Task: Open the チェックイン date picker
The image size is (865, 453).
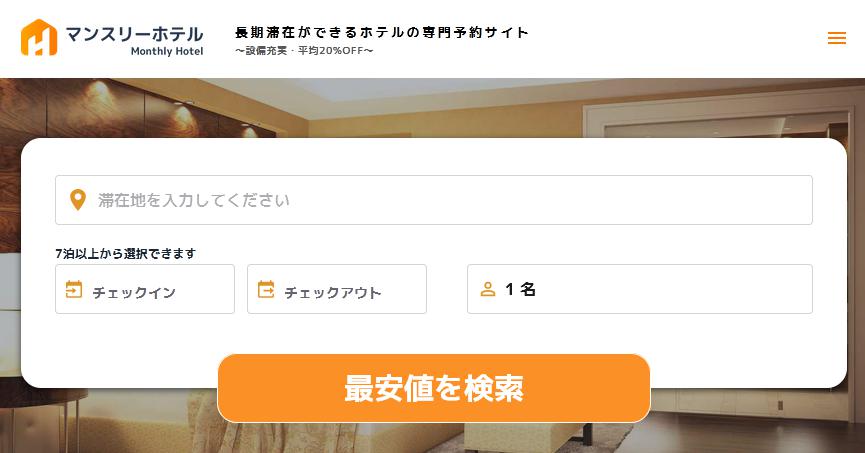Action: (145, 289)
